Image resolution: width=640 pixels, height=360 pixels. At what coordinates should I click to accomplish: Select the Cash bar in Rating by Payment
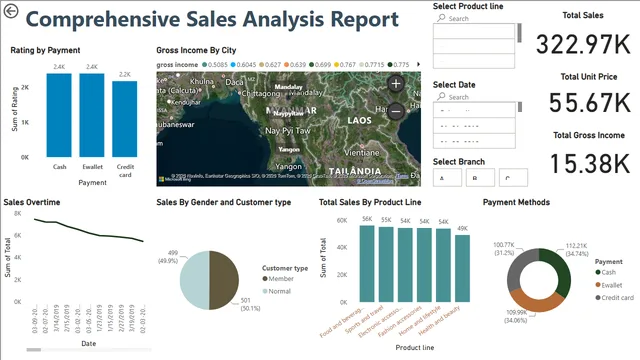point(59,115)
